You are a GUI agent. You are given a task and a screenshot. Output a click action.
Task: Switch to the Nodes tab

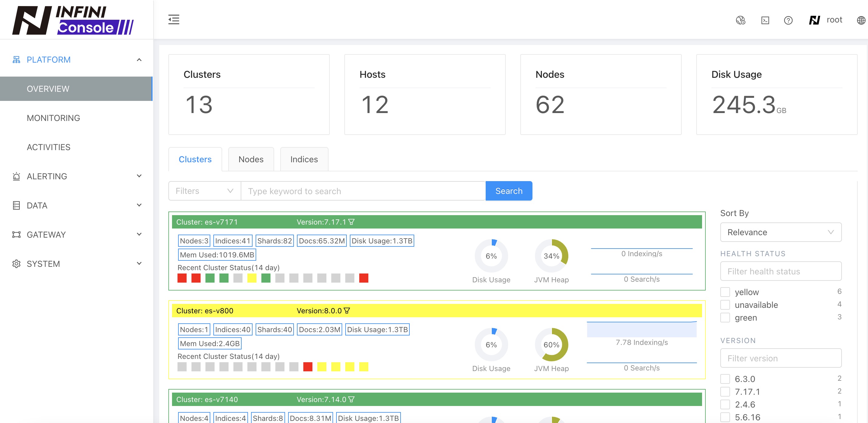[251, 159]
